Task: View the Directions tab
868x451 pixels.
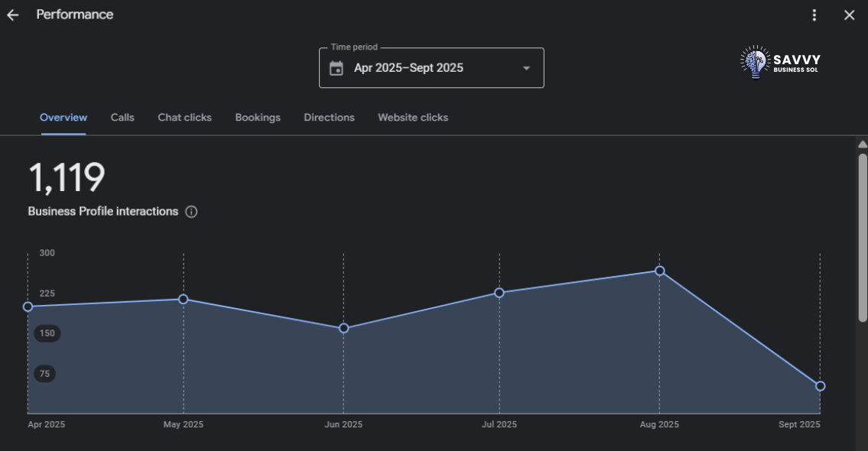Action: coord(329,117)
